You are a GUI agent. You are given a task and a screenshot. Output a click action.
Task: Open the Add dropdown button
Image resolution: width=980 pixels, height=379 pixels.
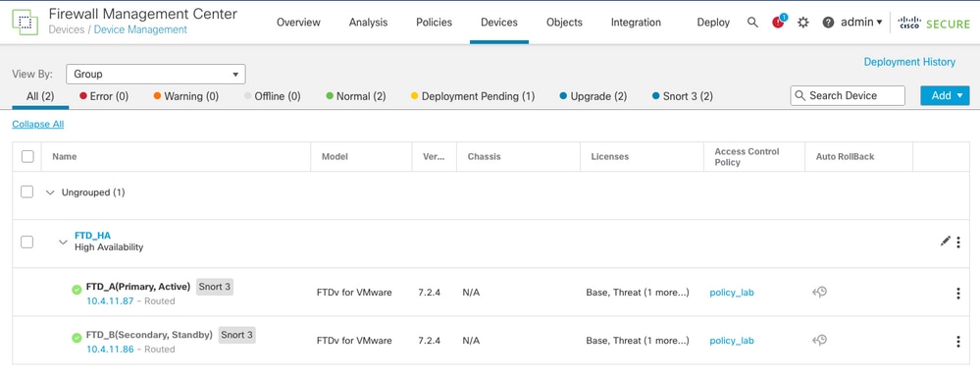click(x=945, y=95)
